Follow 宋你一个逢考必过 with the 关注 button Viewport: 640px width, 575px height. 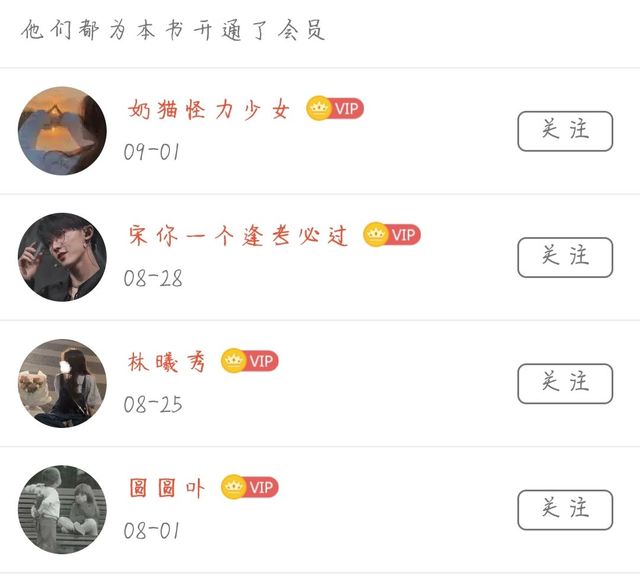[565, 257]
